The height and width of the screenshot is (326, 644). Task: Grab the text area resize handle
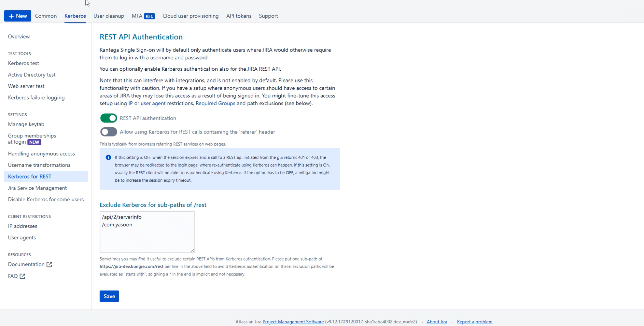click(x=193, y=250)
